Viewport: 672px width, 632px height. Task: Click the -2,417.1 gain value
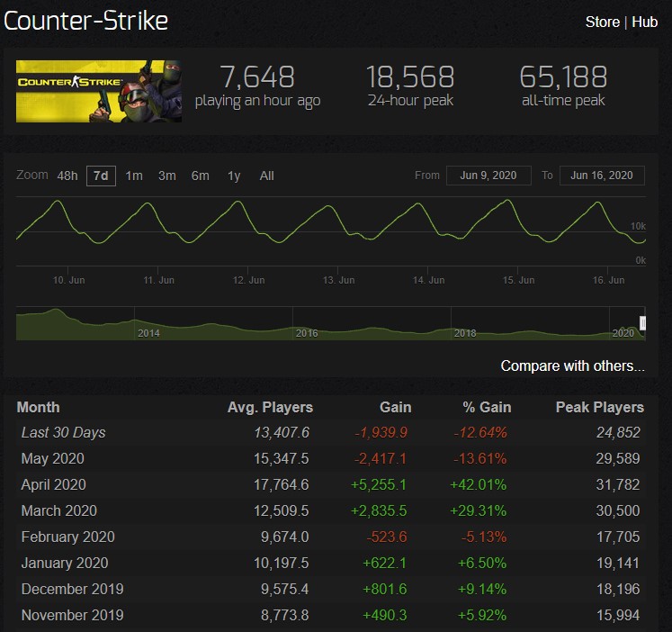click(x=381, y=459)
